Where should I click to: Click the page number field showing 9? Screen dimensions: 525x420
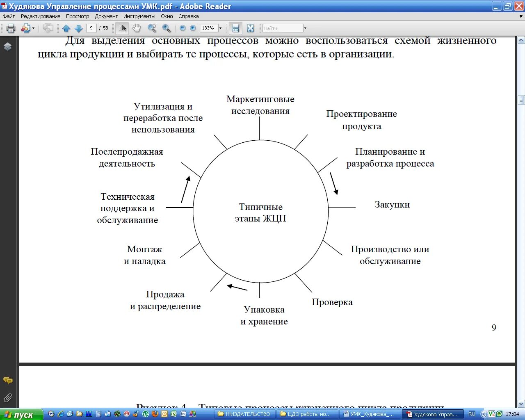91,28
